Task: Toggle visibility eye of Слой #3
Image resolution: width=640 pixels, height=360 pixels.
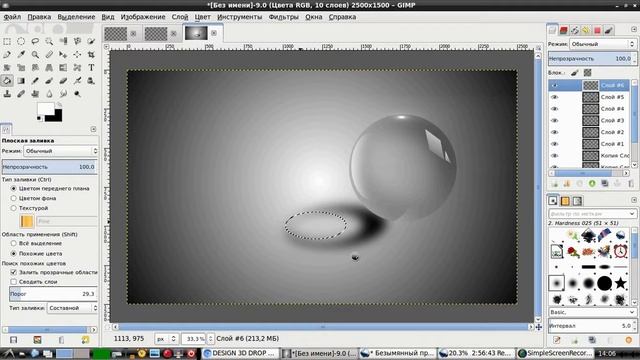Action: click(554, 120)
